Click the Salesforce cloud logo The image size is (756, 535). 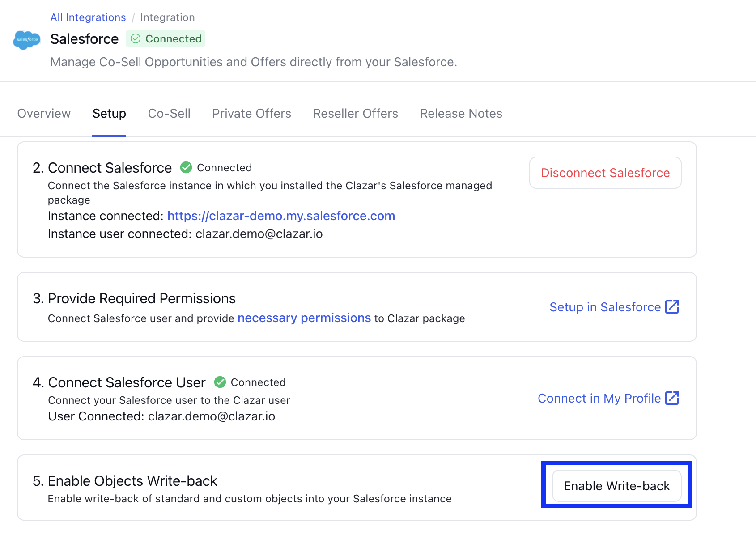(27, 40)
